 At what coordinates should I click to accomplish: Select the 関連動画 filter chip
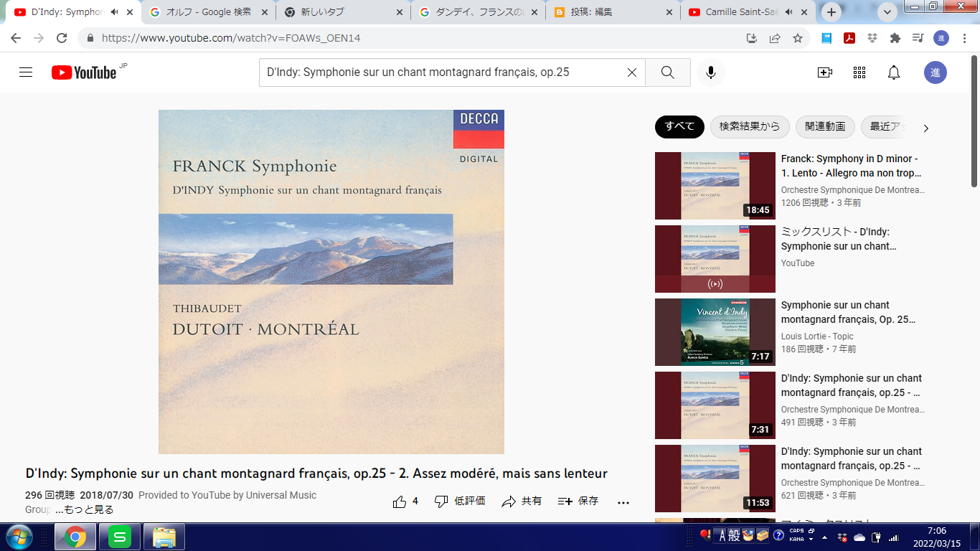[825, 127]
